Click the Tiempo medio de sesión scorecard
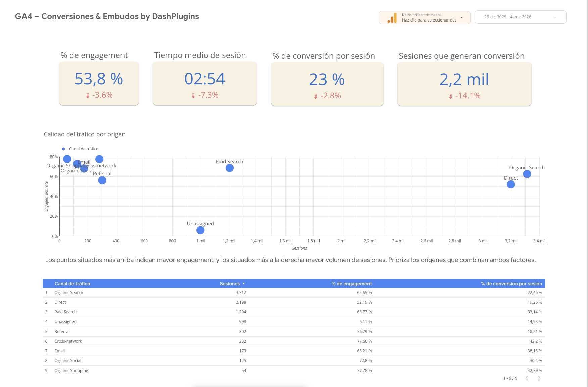 [x=205, y=84]
